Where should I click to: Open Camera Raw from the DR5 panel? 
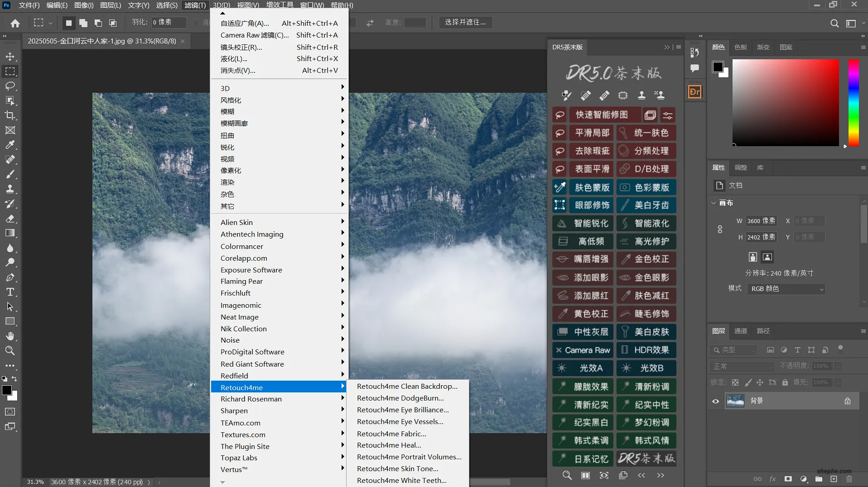click(583, 349)
